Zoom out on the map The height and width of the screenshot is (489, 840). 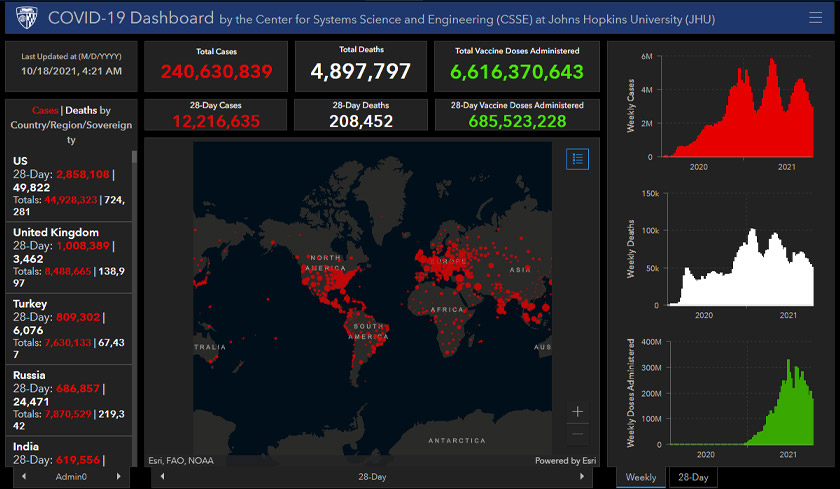coord(577,434)
